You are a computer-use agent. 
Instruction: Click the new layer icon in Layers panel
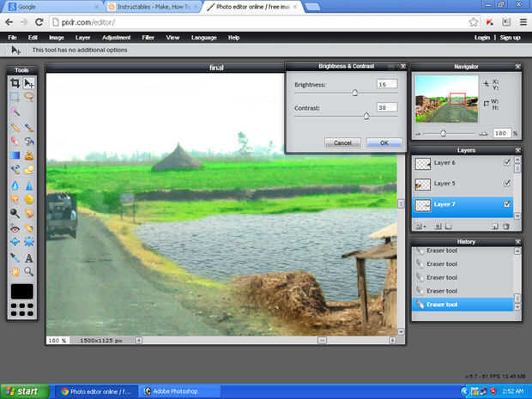[x=495, y=227]
